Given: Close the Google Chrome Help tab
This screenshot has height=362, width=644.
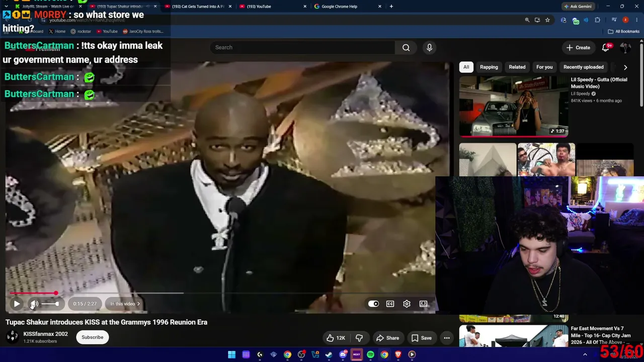Looking at the screenshot, I should tap(380, 7).
